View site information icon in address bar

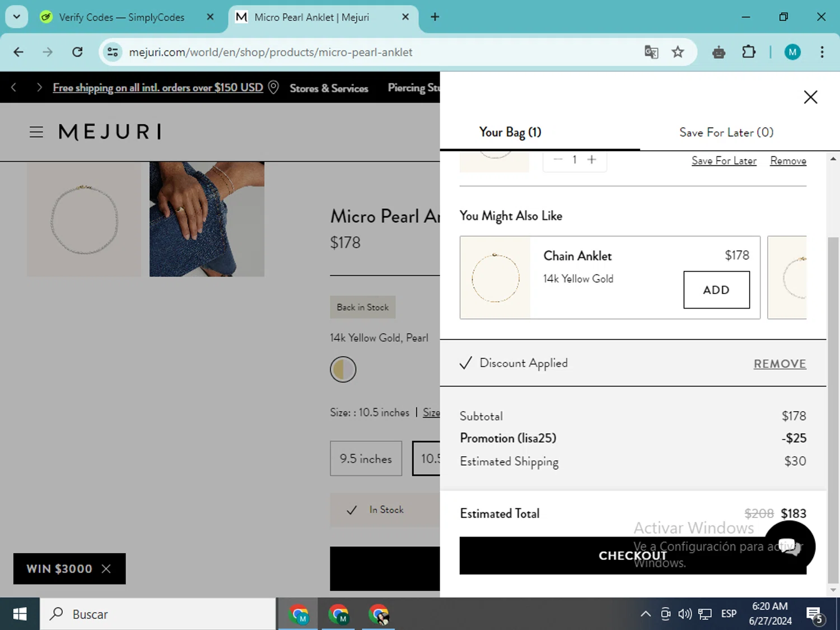[x=113, y=52]
